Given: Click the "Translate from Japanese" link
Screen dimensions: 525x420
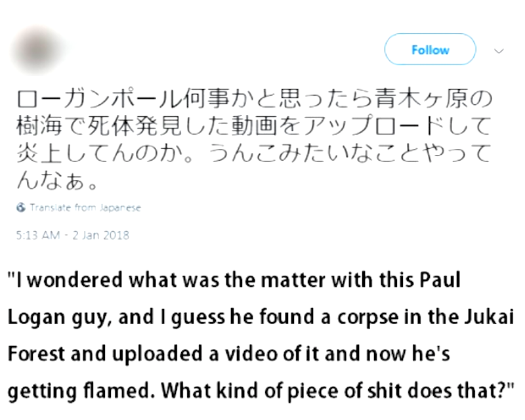Looking at the screenshot, I should pyautogui.click(x=85, y=207).
